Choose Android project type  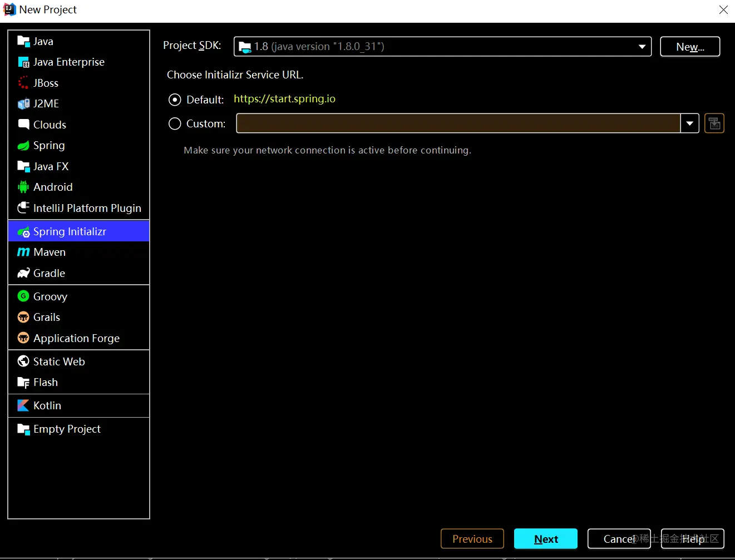[79, 187]
